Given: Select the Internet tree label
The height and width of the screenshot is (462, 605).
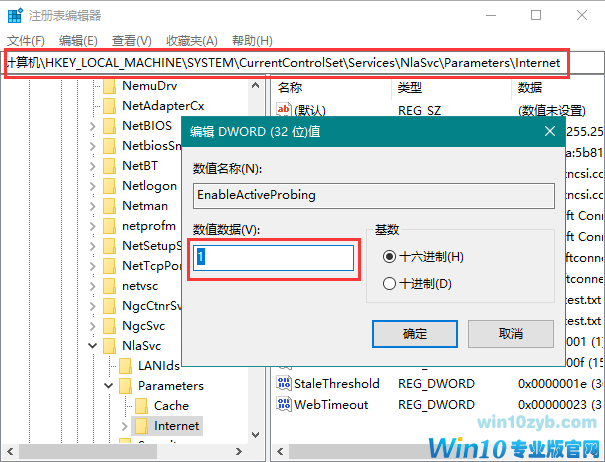Looking at the screenshot, I should 176,426.
